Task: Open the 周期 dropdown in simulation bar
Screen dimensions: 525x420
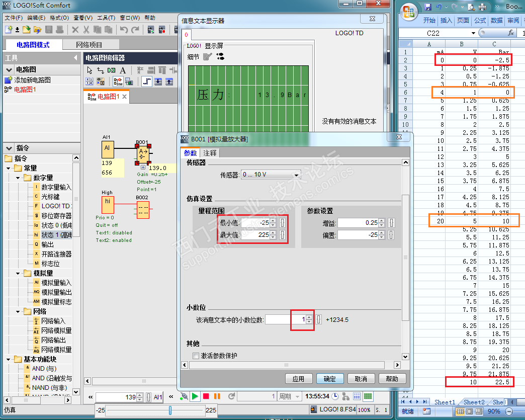Action: point(298,396)
